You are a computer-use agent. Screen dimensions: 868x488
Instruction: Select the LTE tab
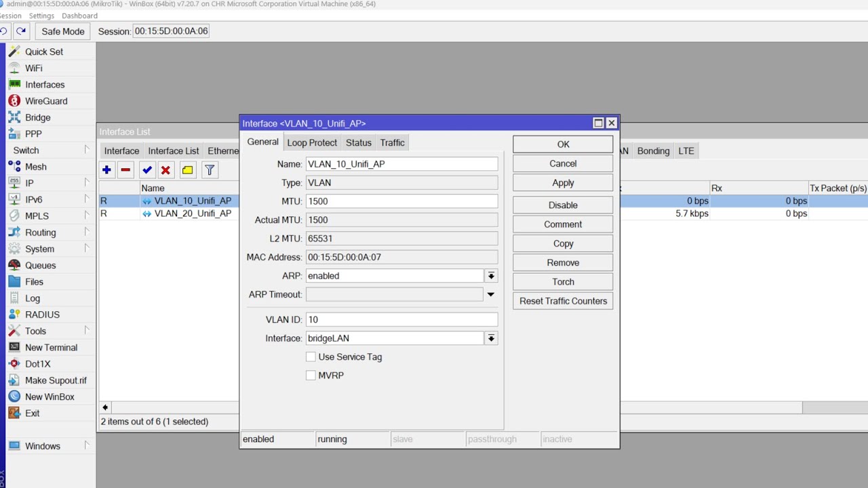coord(686,151)
